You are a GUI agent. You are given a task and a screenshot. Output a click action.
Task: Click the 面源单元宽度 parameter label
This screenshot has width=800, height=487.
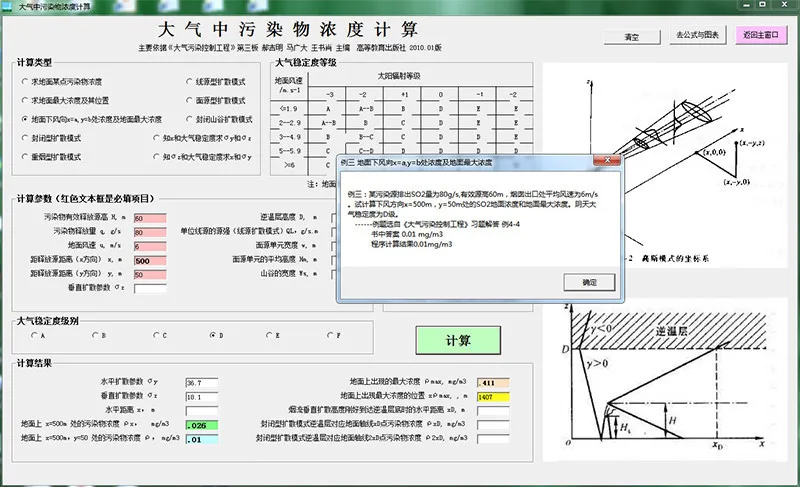286,245
